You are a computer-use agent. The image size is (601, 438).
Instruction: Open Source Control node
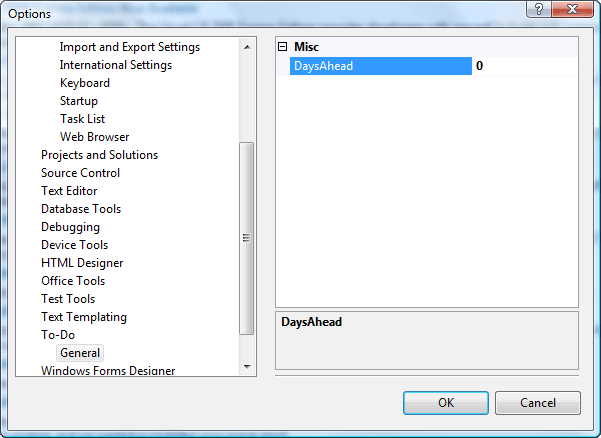click(80, 173)
